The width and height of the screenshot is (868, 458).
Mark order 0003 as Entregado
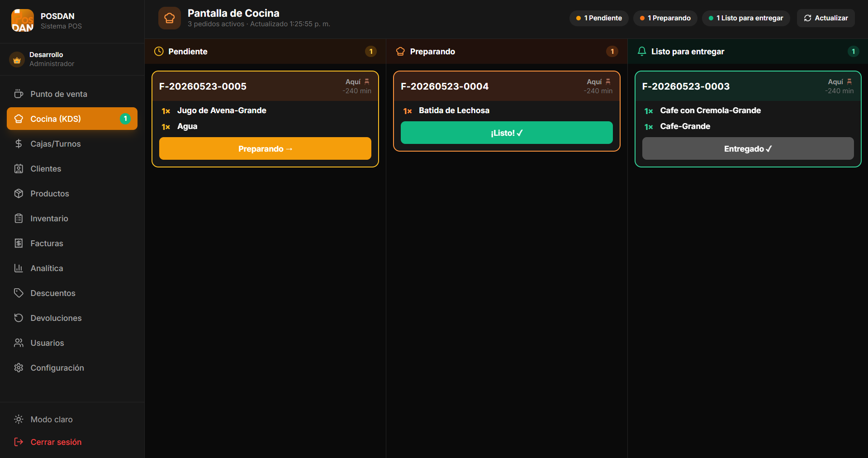tap(748, 148)
